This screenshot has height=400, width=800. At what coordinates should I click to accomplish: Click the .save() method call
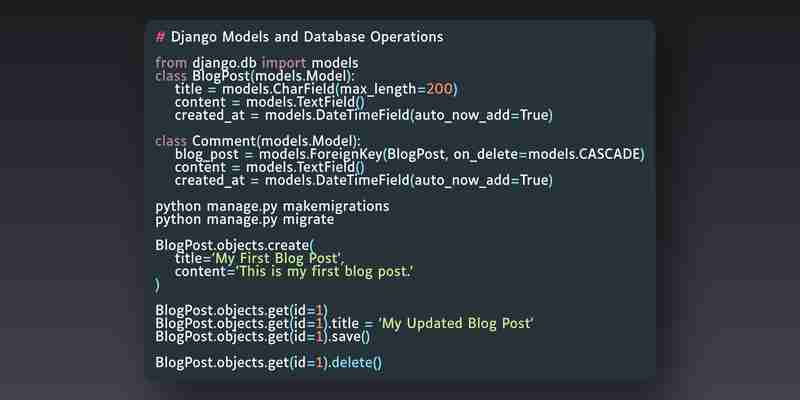(348, 337)
